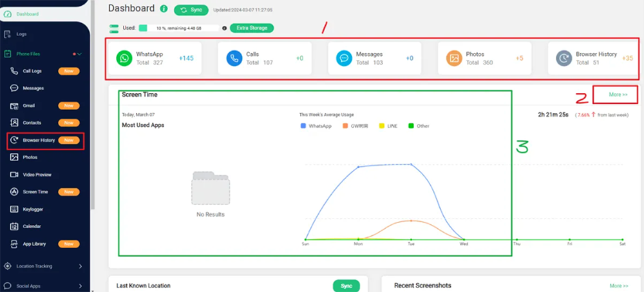
Task: Click the Photos image icon in sidebar
Action: click(14, 157)
